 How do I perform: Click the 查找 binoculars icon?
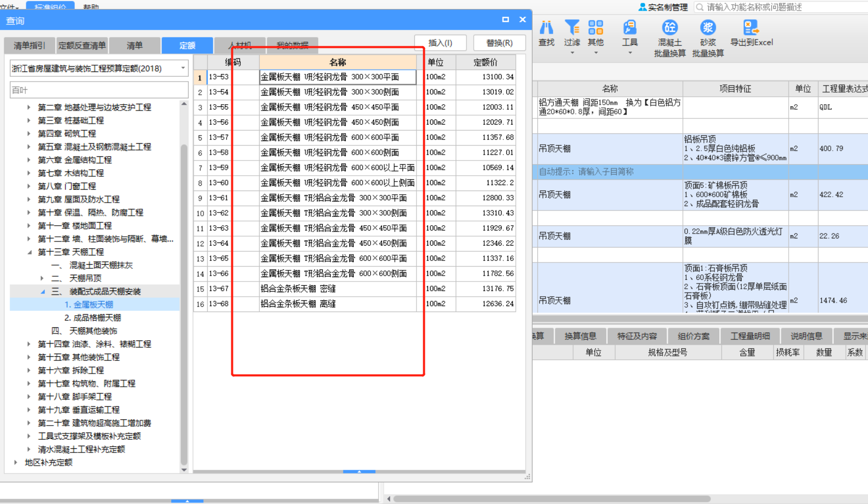[x=546, y=27]
